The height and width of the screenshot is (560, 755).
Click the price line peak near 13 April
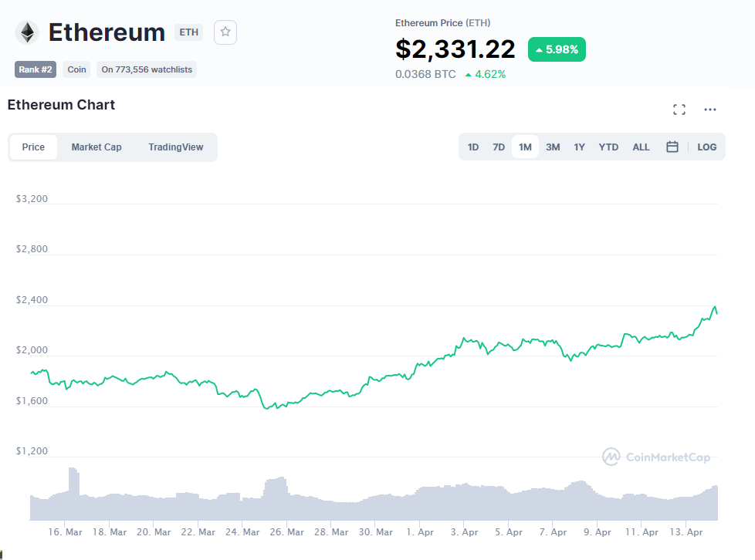point(715,306)
